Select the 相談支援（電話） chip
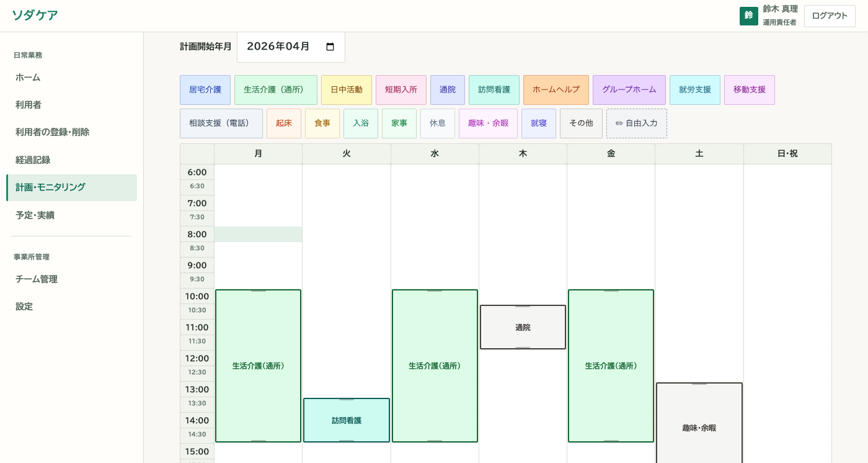 click(221, 124)
